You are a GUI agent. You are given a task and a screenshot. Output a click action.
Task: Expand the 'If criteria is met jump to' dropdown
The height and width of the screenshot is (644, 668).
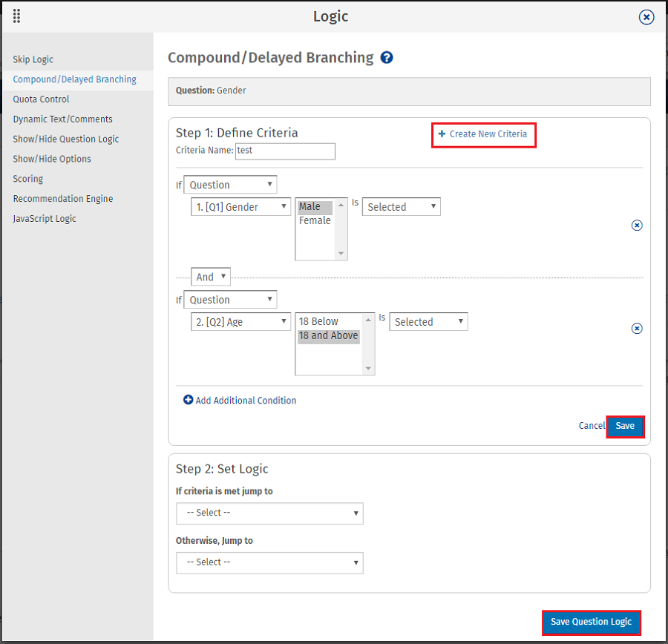click(x=269, y=513)
